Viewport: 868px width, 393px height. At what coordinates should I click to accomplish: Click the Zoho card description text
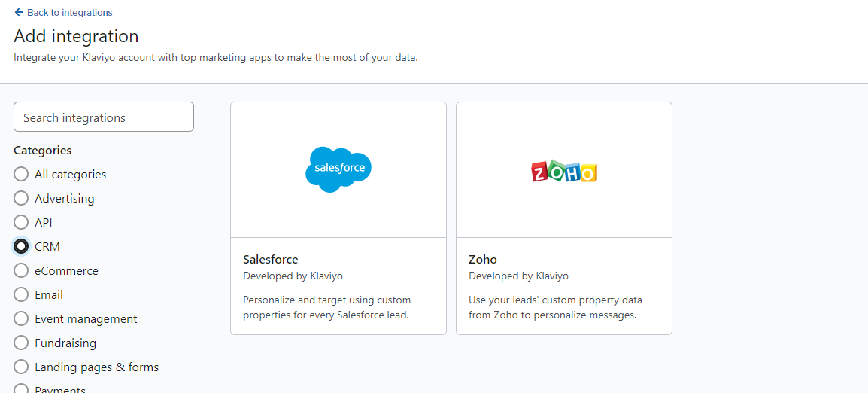coord(555,308)
